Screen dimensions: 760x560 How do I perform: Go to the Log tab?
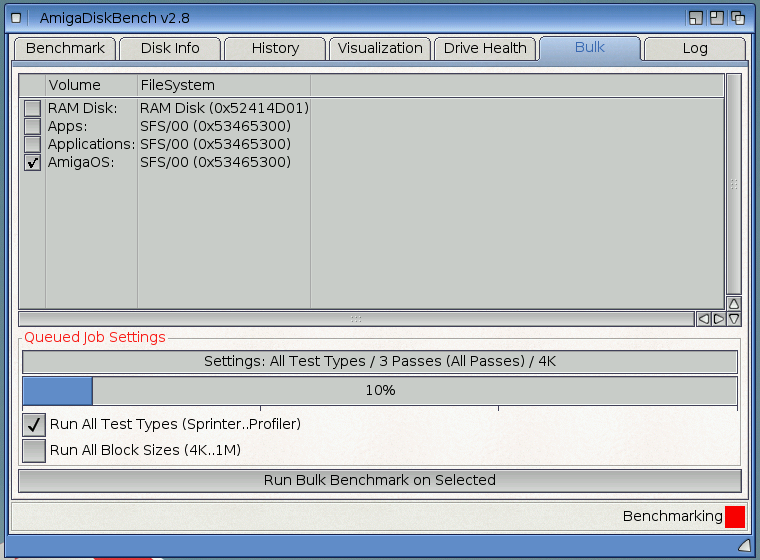694,48
